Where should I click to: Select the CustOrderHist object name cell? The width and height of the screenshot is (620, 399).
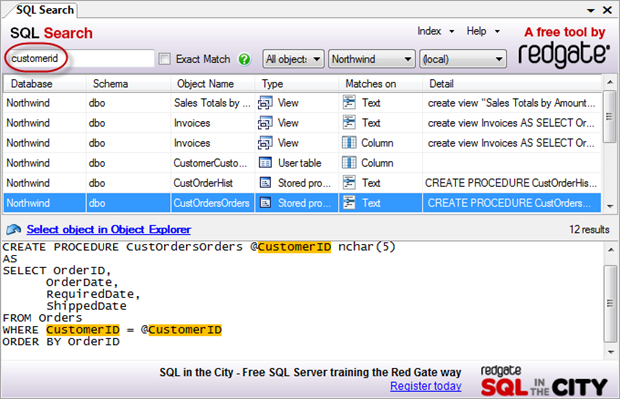(213, 183)
